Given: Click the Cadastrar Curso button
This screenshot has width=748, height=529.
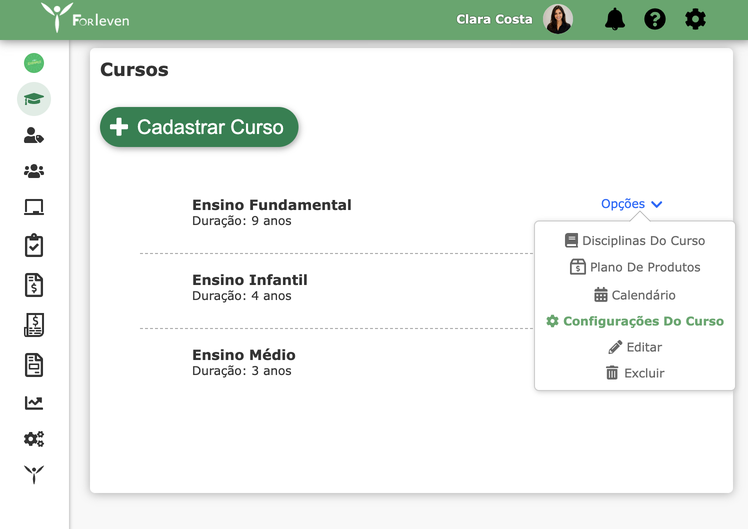Looking at the screenshot, I should tap(199, 127).
